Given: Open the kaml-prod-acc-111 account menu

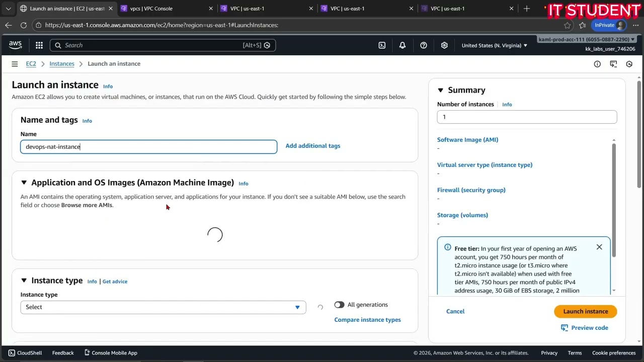Looking at the screenshot, I should 587,39.
